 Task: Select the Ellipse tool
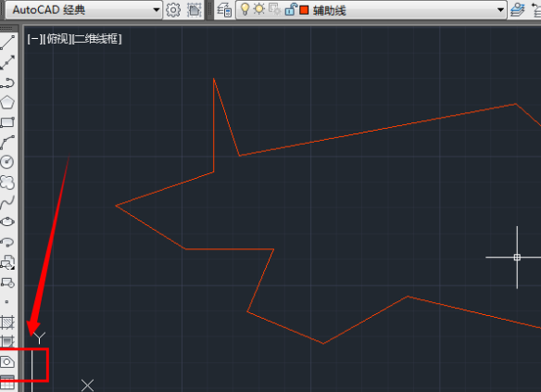7,221
